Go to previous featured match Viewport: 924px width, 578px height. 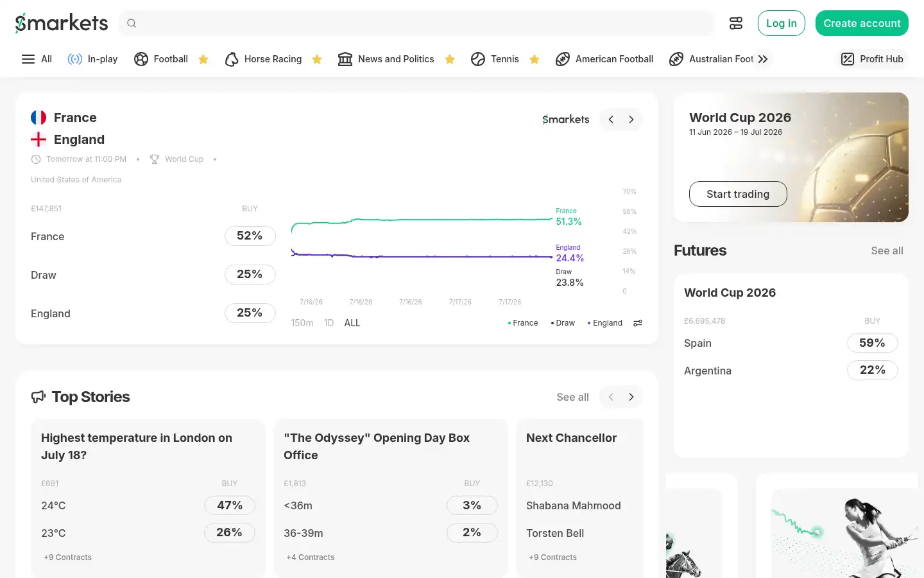click(611, 119)
